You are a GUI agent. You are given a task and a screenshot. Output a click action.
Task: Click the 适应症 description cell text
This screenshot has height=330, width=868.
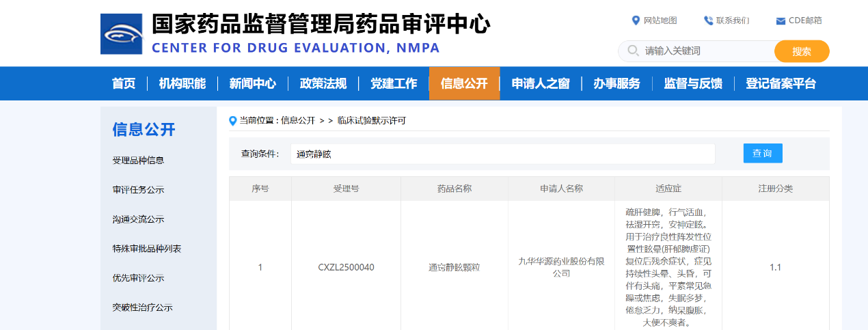[668, 267]
